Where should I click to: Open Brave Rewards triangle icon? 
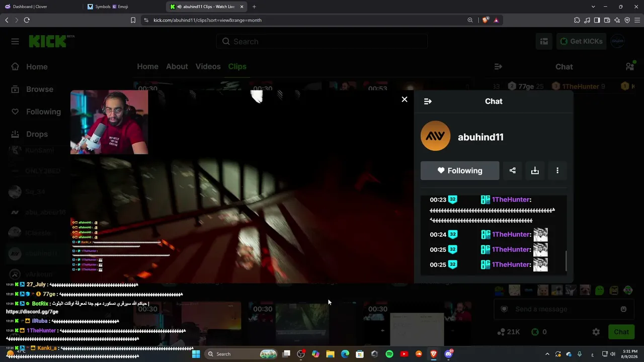pos(496,20)
